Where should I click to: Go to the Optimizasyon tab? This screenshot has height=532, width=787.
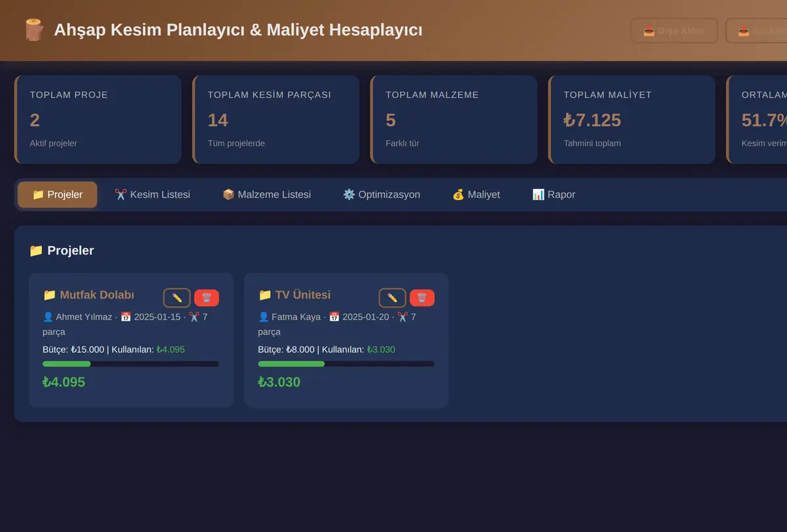[381, 195]
